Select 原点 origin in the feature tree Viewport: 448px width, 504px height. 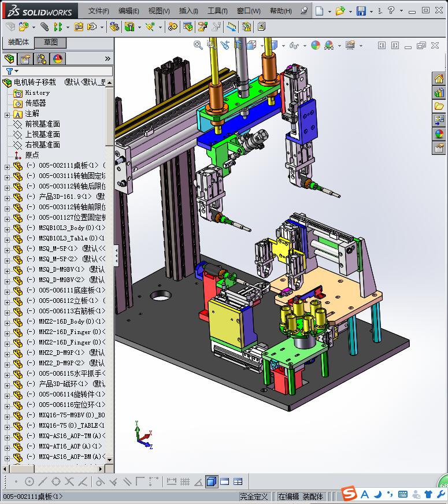[32, 155]
